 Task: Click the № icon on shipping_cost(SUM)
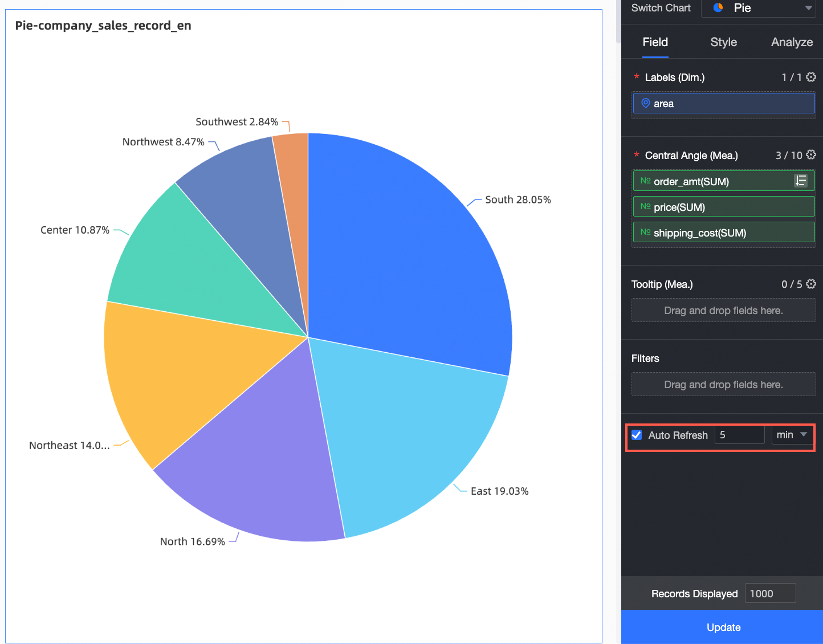645,232
